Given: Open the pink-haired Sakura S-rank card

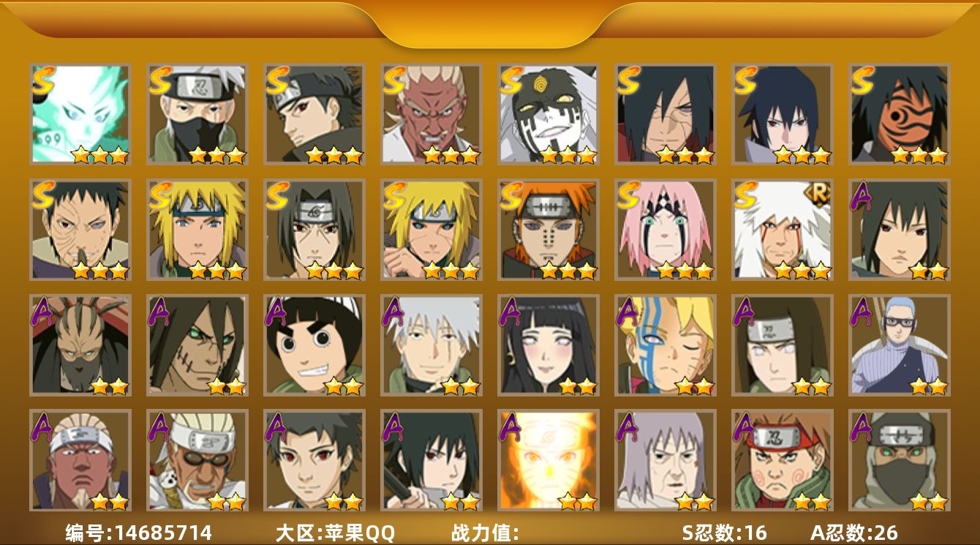Looking at the screenshot, I should (x=666, y=230).
